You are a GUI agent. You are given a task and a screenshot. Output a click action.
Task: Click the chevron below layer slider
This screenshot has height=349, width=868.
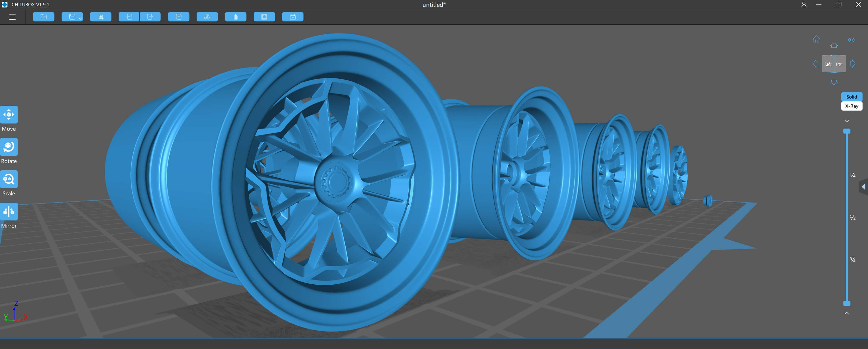(847, 313)
